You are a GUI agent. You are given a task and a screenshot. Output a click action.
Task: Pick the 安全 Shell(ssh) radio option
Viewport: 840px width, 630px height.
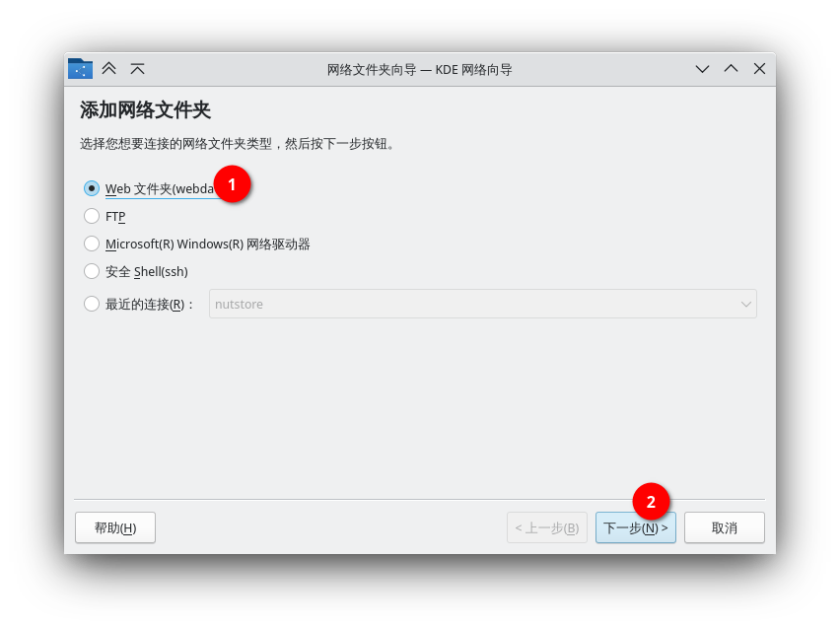[92, 271]
